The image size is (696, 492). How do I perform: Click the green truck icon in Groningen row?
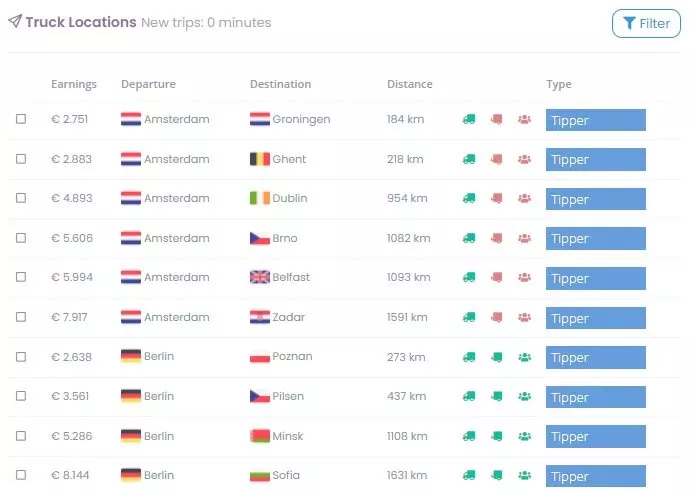point(469,120)
